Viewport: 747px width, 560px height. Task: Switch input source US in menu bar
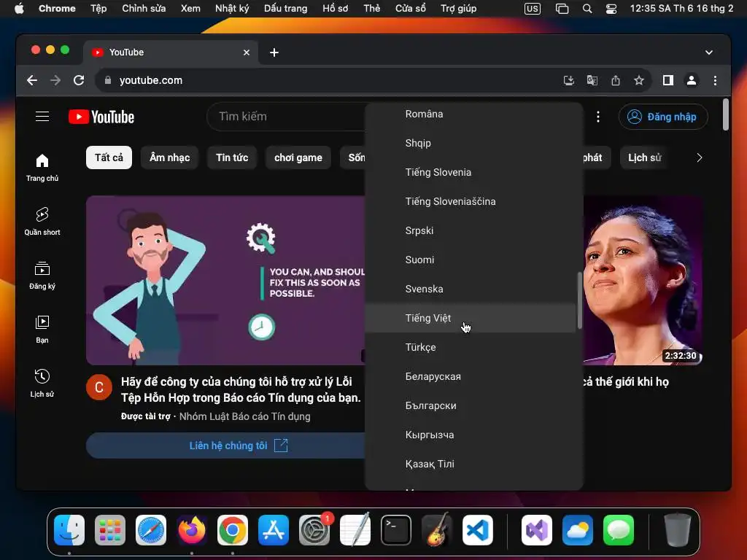tap(533, 9)
